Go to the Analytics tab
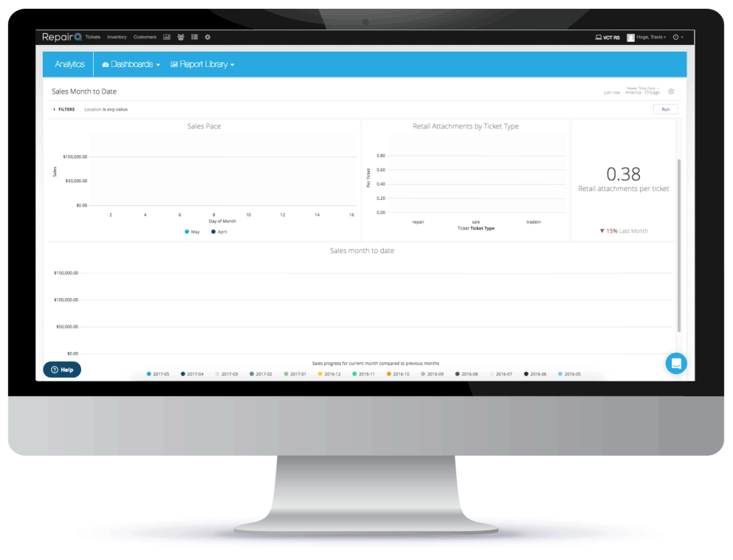Image resolution: width=733 pixels, height=560 pixels. point(69,64)
